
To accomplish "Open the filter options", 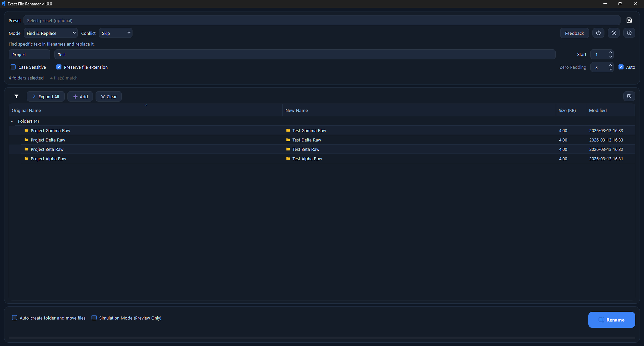I will (16, 96).
